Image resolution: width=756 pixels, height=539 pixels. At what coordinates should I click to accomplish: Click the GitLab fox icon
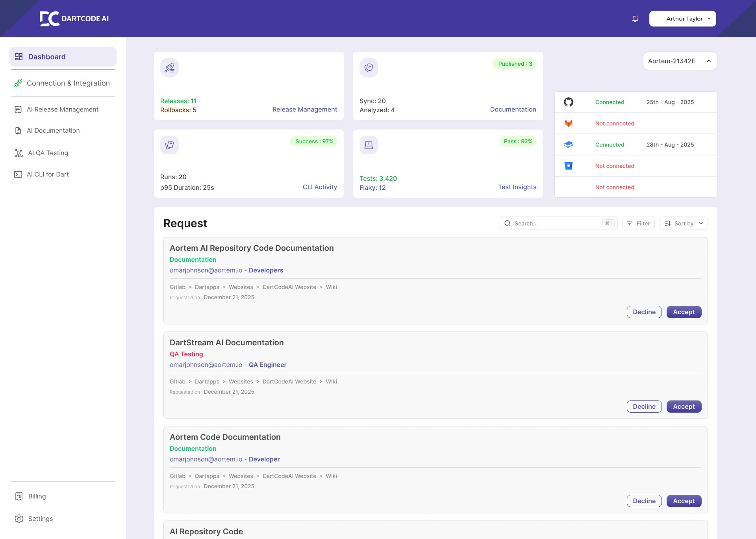569,123
